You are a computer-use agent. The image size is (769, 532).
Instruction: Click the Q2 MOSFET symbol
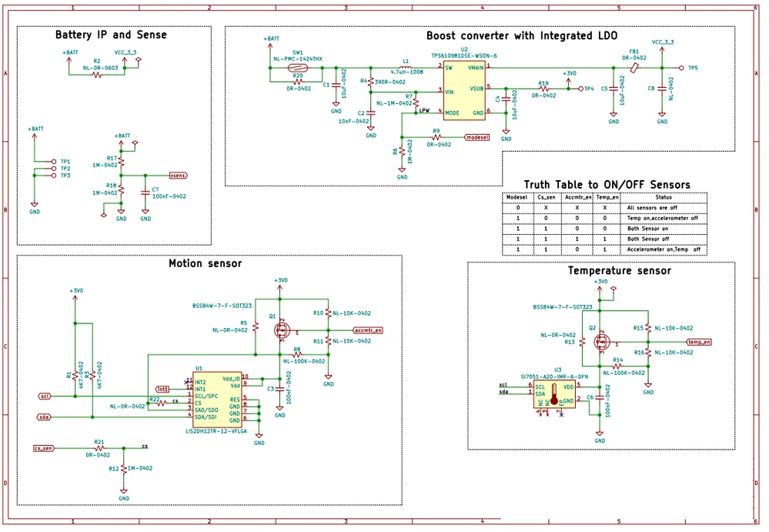(x=602, y=341)
